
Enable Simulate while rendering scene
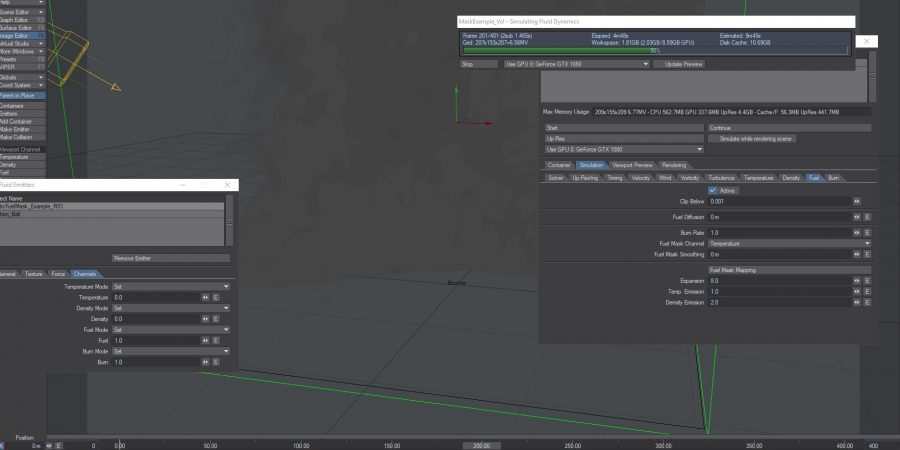[788, 139]
